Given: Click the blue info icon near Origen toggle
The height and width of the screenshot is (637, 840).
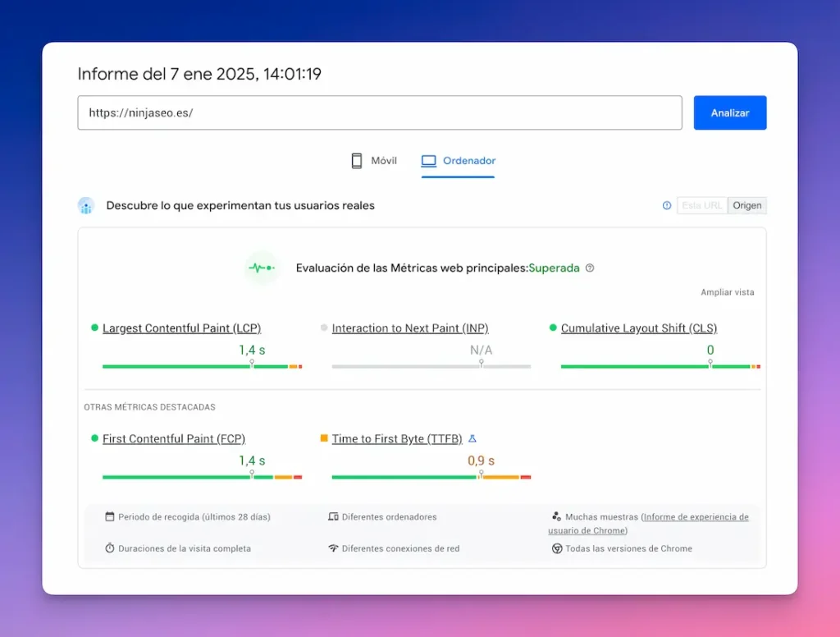Looking at the screenshot, I should click(x=666, y=205).
